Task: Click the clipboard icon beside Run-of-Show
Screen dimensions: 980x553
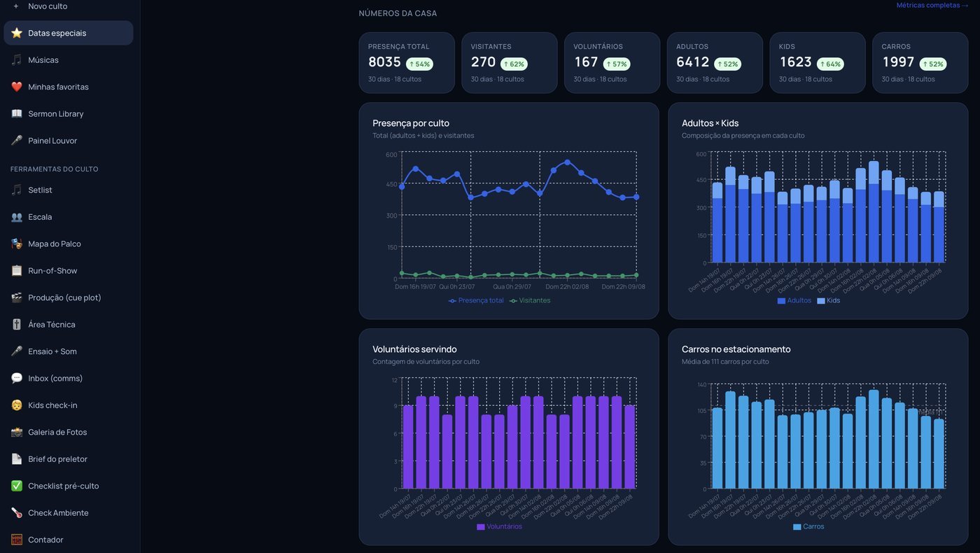Action: [17, 271]
